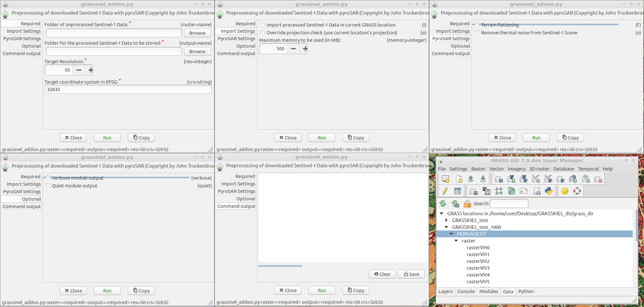
Task: Expand GRASSINEL_test location node
Action: tap(446, 220)
